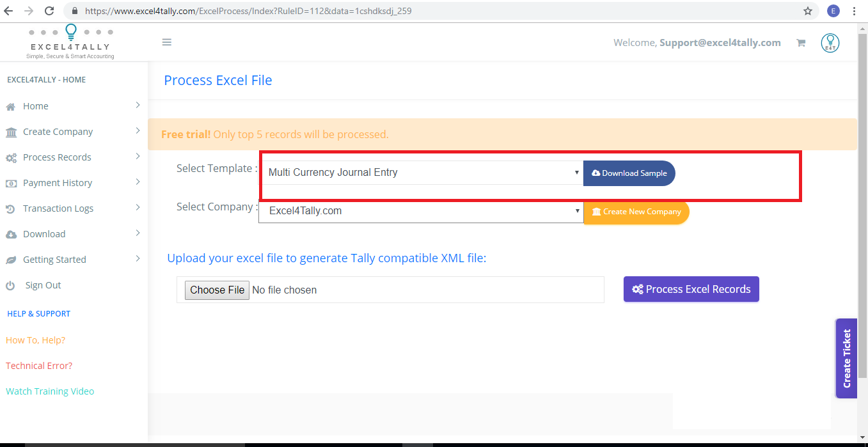Screen dimensions: 868x447
Task: Click the Process Records gears icon
Action: pyautogui.click(x=11, y=158)
